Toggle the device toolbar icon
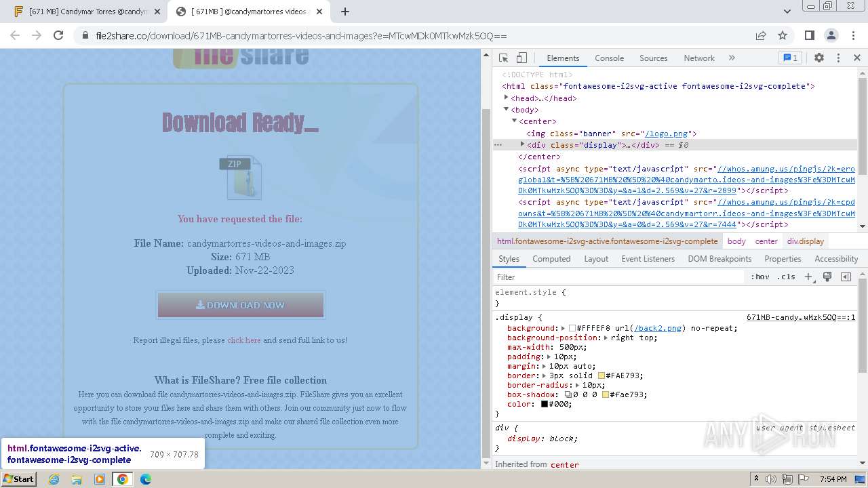The width and height of the screenshot is (868, 488). (521, 58)
